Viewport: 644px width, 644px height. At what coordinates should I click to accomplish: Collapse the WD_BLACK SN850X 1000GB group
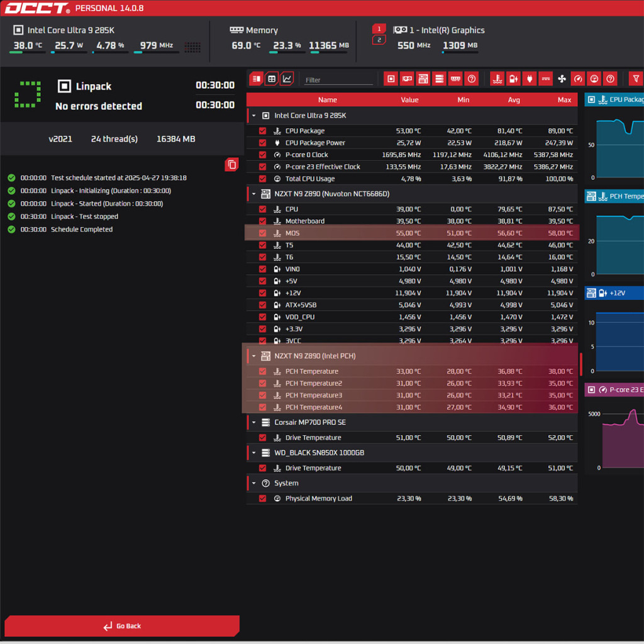click(254, 453)
